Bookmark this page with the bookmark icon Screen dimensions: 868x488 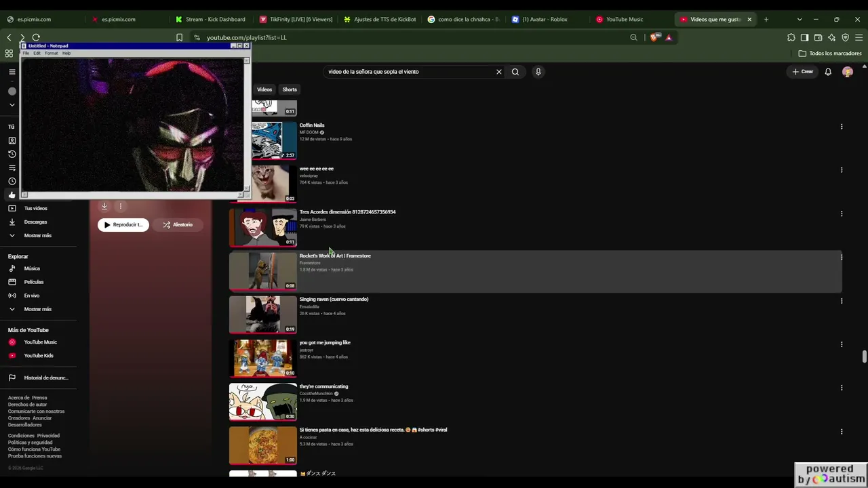pyautogui.click(x=179, y=37)
